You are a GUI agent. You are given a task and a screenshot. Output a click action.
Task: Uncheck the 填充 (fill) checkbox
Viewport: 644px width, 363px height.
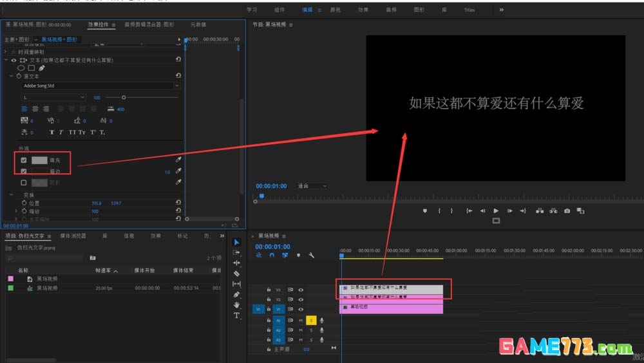(x=24, y=160)
